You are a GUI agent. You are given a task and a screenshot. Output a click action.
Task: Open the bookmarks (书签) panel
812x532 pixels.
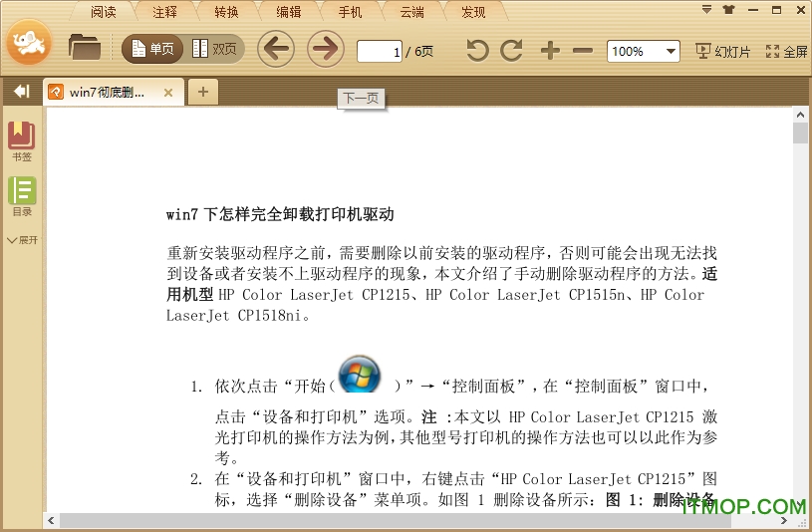tap(21, 141)
